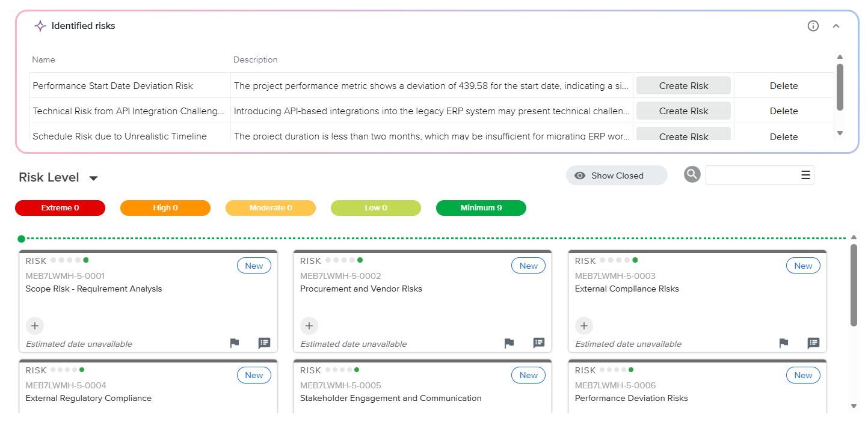Click the High 0 orange risk pill
The width and height of the screenshot is (868, 425).
[165, 208]
